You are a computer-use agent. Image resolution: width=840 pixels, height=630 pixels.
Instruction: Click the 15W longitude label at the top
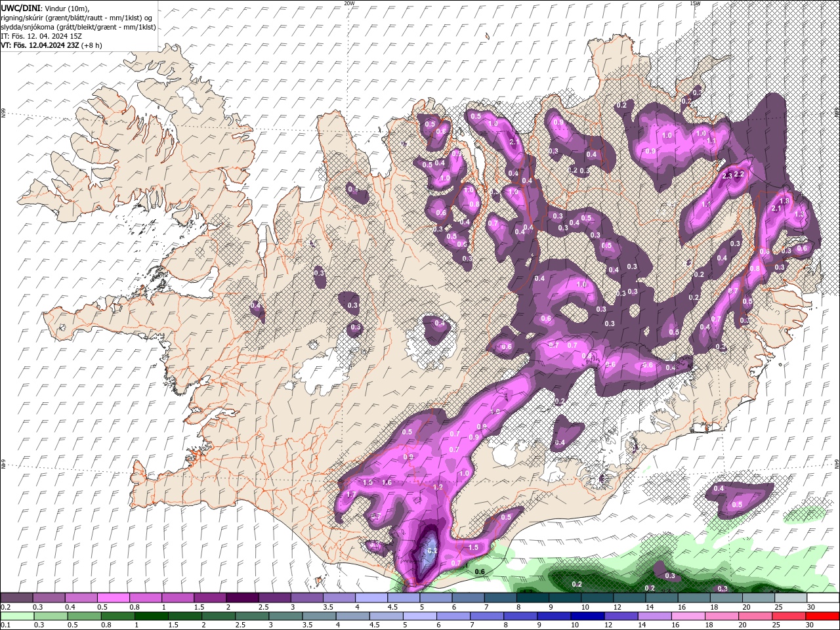click(x=695, y=3)
